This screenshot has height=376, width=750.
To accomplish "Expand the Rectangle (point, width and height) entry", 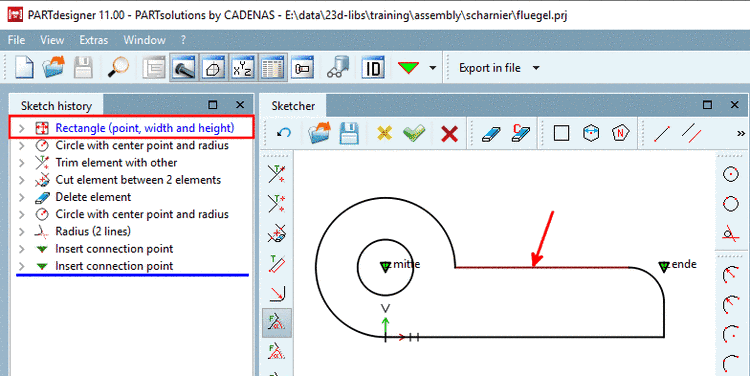I will point(22,128).
